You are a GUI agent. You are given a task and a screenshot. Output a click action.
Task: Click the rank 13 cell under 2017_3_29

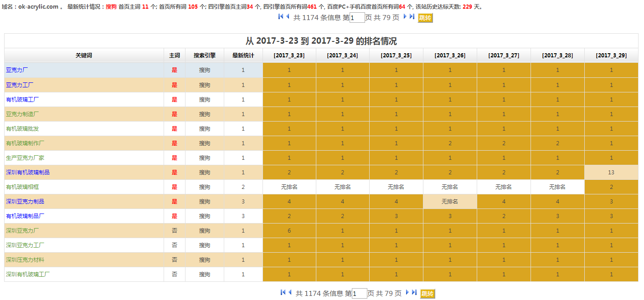(x=611, y=172)
